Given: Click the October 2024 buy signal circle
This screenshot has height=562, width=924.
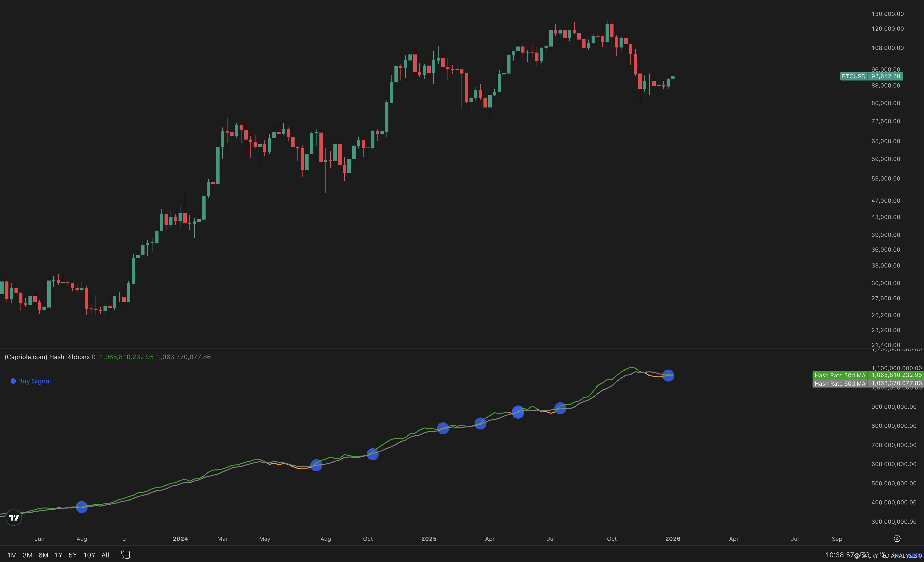Looking at the screenshot, I should click(x=372, y=454).
